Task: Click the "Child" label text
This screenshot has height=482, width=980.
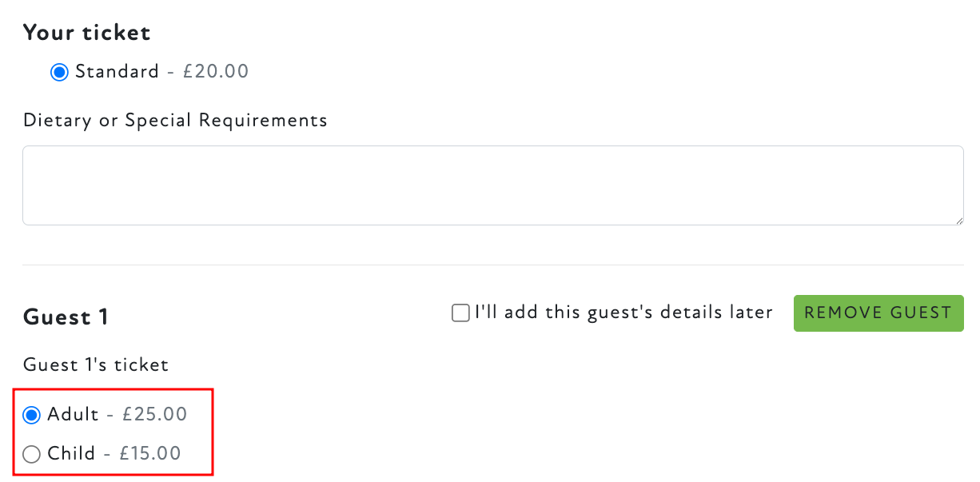Action: (x=71, y=454)
